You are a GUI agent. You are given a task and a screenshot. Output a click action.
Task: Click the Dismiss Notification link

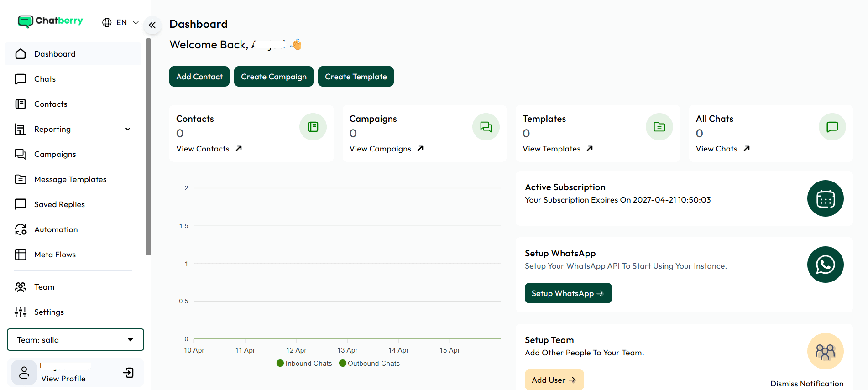click(x=806, y=384)
